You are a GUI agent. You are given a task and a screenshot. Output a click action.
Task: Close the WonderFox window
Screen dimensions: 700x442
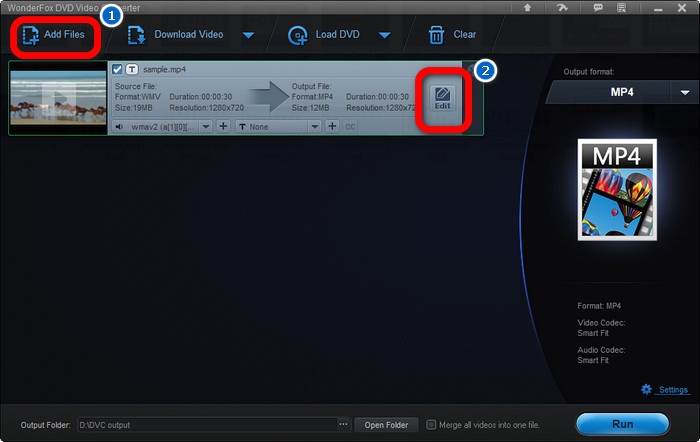(x=682, y=8)
